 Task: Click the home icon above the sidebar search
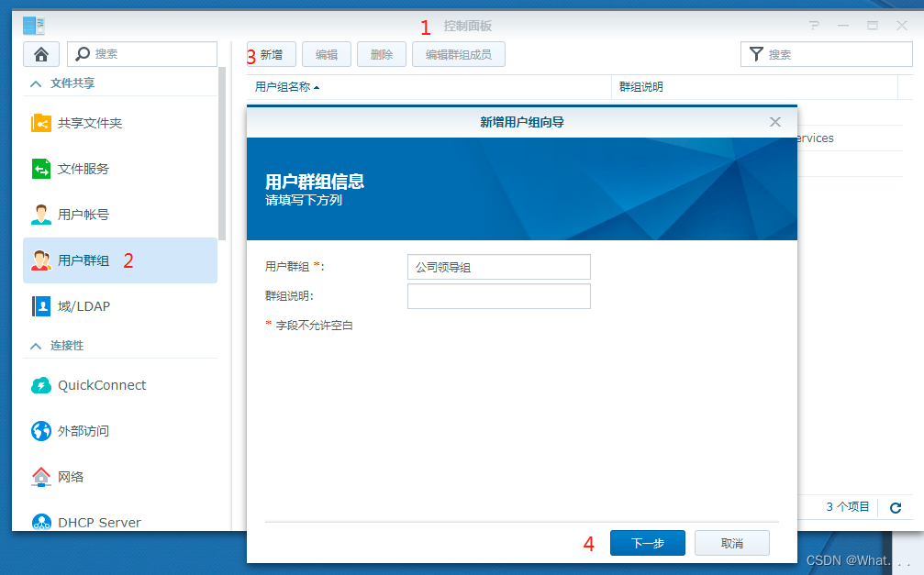coord(41,54)
